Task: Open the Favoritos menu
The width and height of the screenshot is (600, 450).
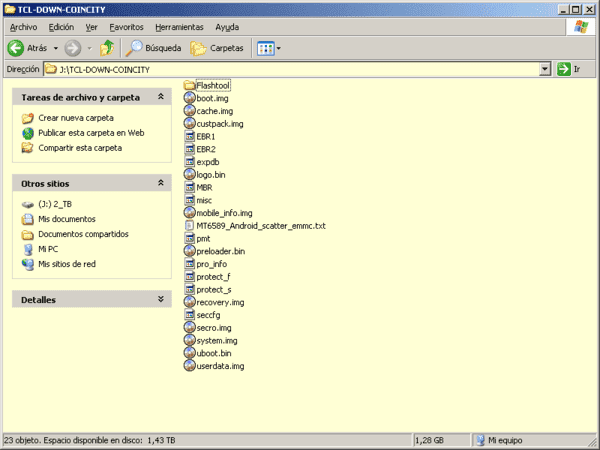Action: (126, 27)
